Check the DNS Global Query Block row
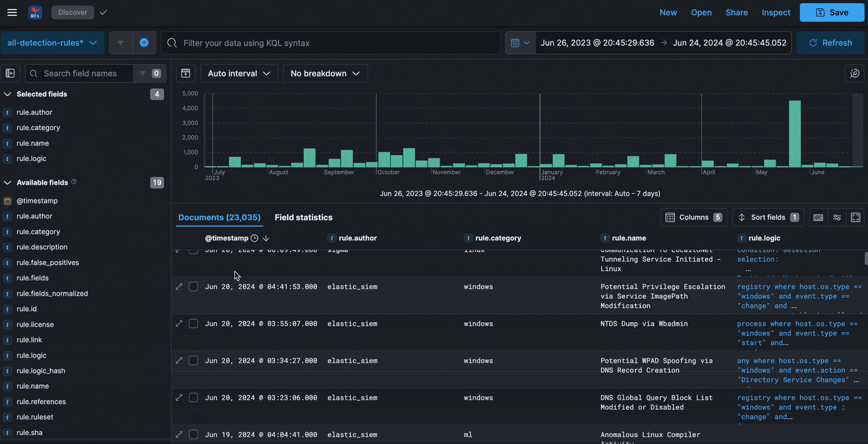The width and height of the screenshot is (868, 444). pos(193,398)
